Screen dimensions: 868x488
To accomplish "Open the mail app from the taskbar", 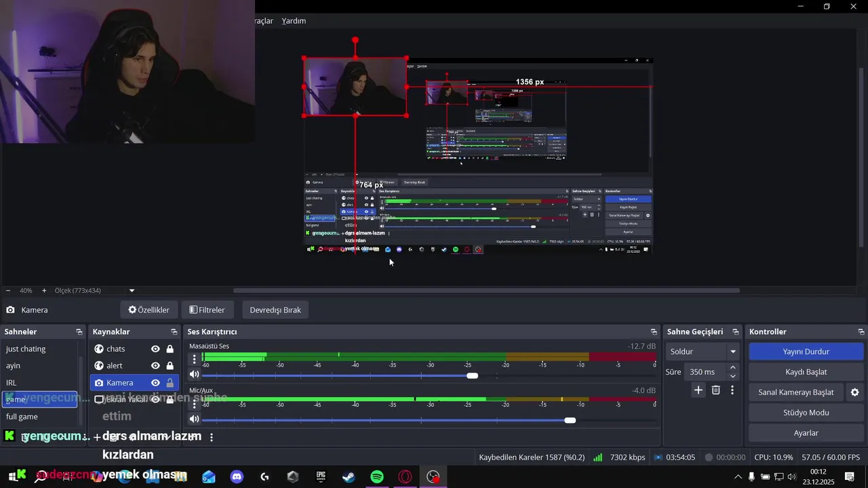I will click(x=209, y=477).
